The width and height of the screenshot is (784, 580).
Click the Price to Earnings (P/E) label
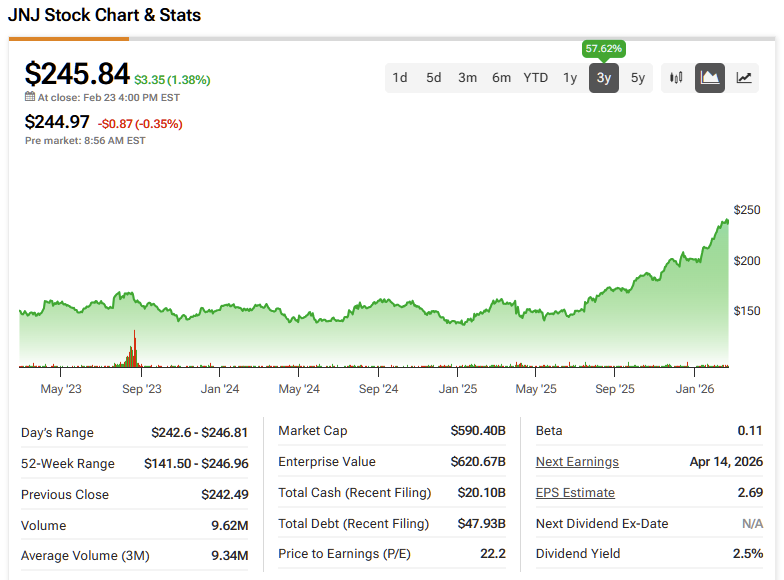[x=344, y=554]
